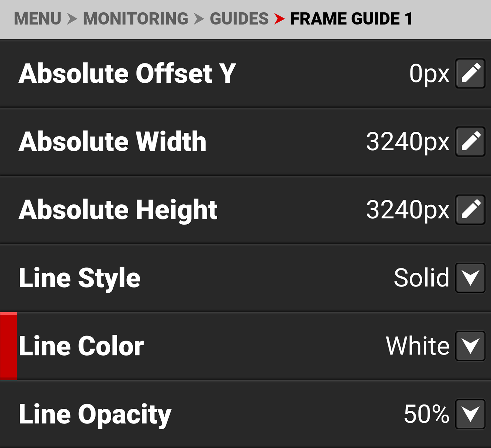This screenshot has height=448, width=491.
Task: Click the FRAME GUIDE 1 title
Action: (351, 19)
